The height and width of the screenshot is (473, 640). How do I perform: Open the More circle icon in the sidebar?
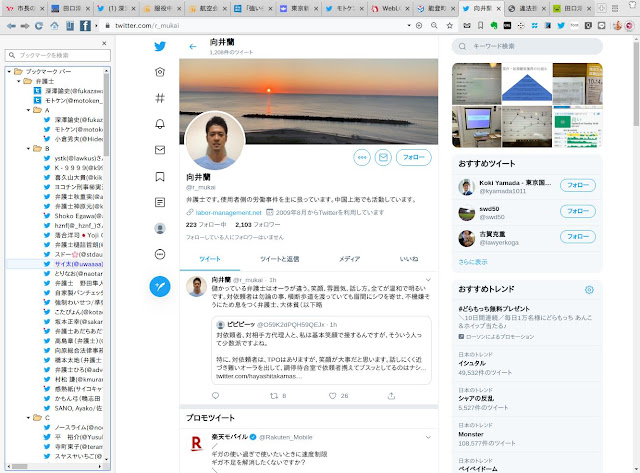click(160, 254)
